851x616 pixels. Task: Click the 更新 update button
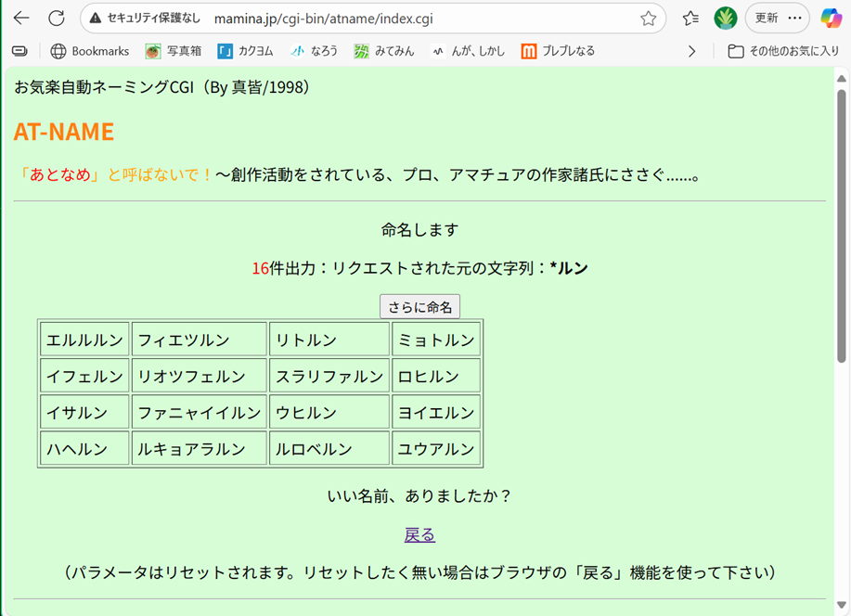(767, 19)
